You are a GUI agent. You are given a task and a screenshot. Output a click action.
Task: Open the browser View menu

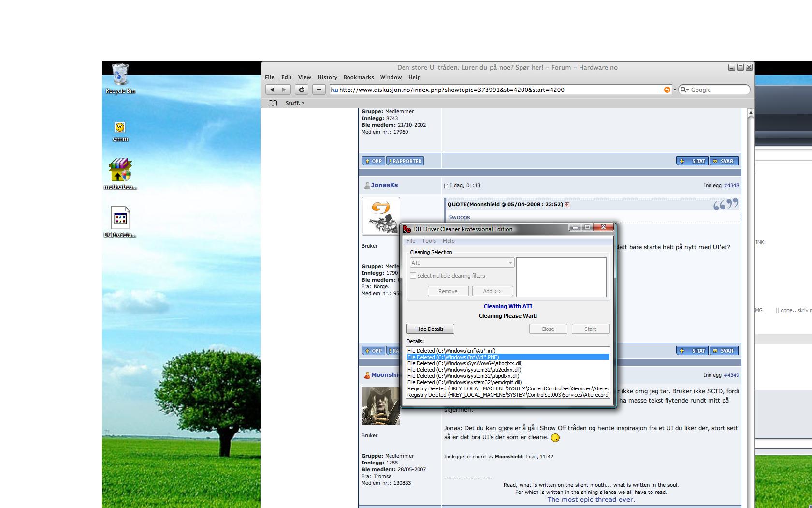coord(304,77)
